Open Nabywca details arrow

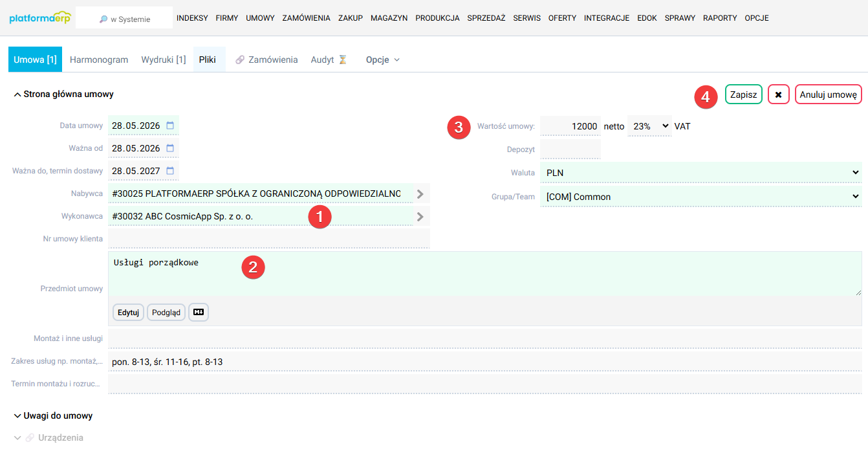(420, 193)
